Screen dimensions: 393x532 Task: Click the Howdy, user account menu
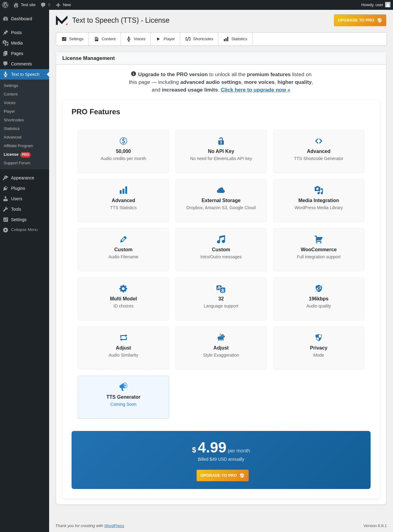point(375,5)
